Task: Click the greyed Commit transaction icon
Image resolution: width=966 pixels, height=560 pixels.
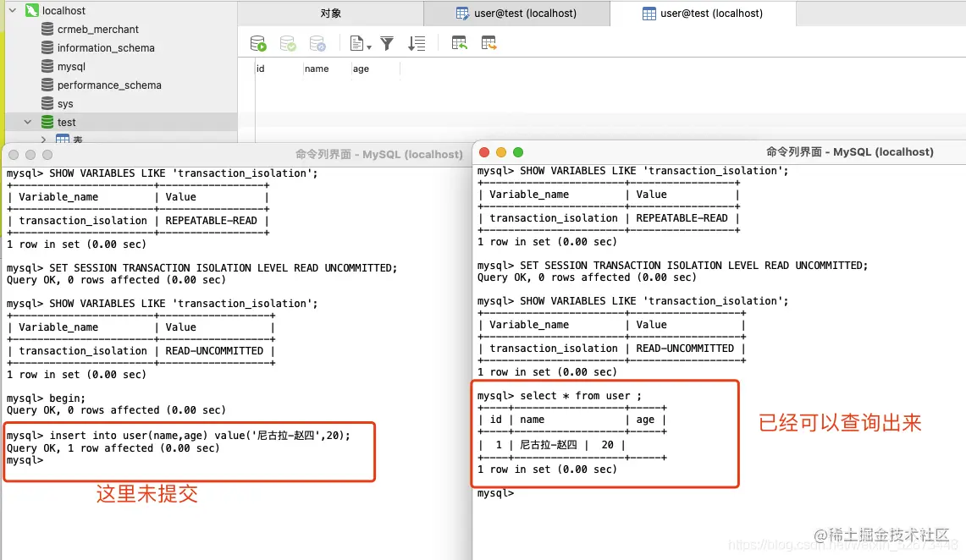Action: coord(288,43)
